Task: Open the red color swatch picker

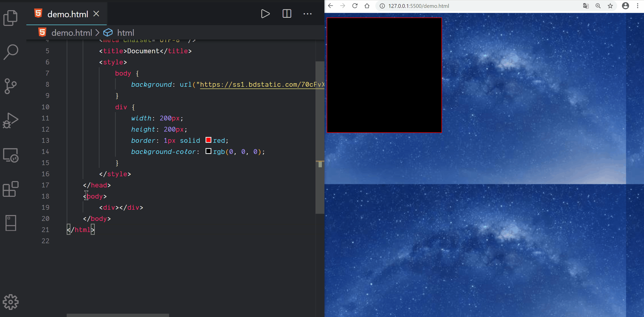Action: pyautogui.click(x=208, y=140)
